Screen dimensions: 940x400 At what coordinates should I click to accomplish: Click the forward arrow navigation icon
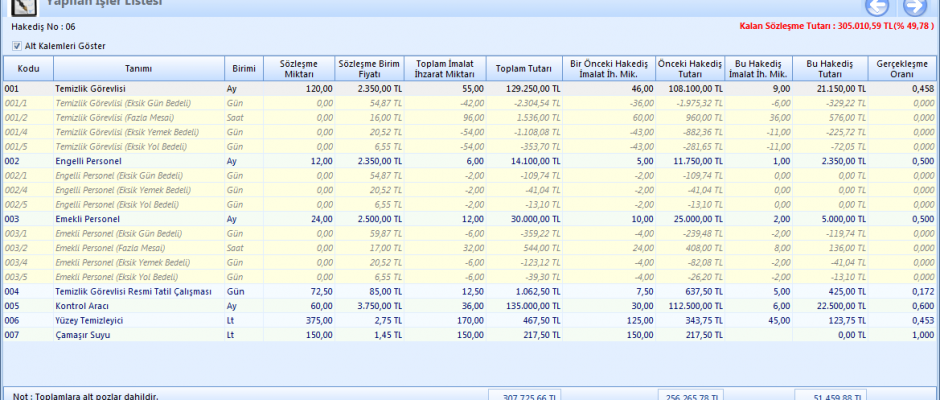[914, 8]
